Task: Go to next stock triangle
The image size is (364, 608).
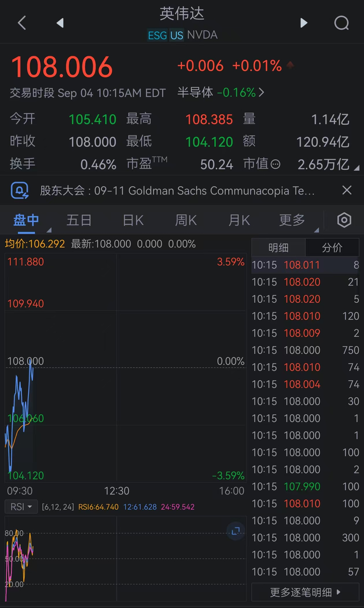Action: click(304, 23)
